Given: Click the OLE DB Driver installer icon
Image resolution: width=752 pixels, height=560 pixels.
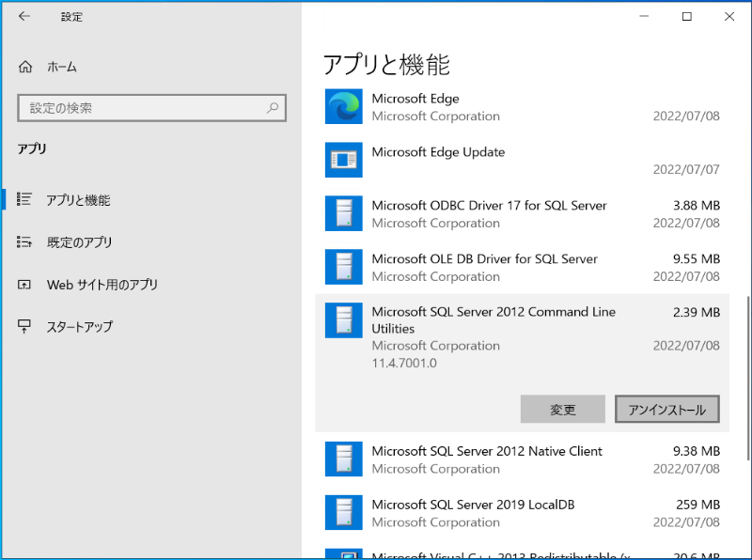Looking at the screenshot, I should pos(343,267).
